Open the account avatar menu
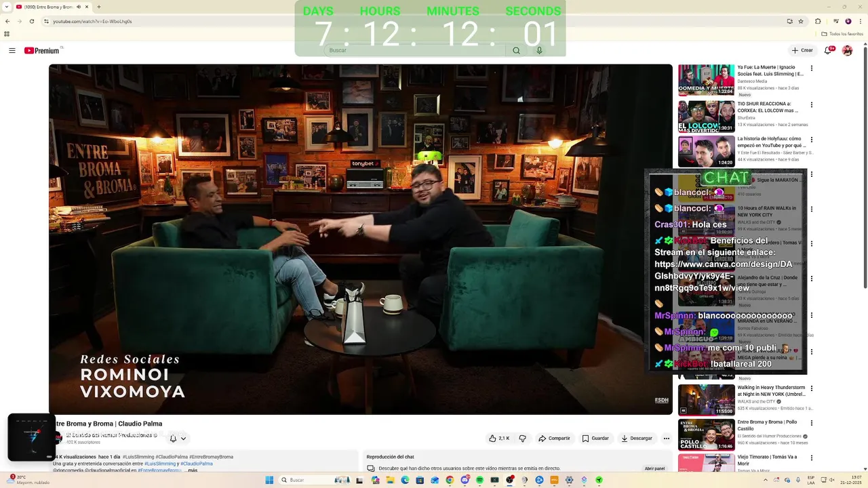 tap(847, 50)
